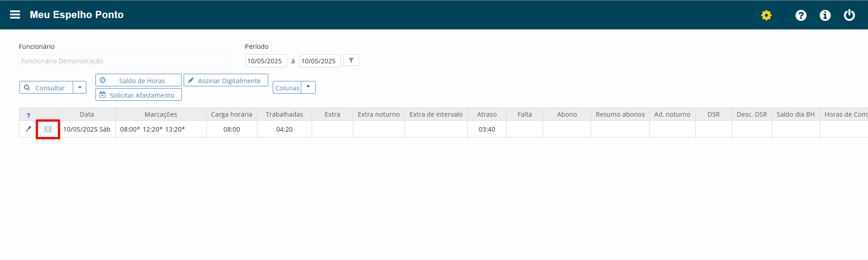Click the Abono column header

click(x=567, y=114)
